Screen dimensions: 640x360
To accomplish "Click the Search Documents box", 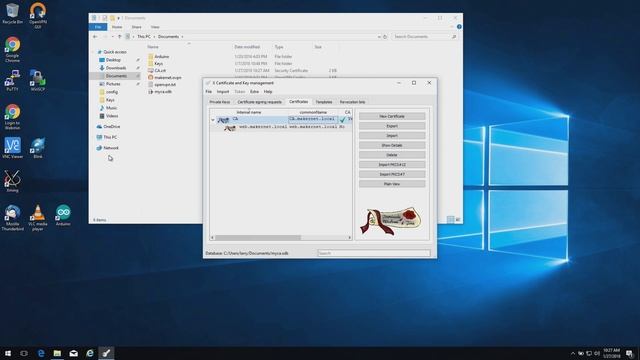I will coord(424,37).
